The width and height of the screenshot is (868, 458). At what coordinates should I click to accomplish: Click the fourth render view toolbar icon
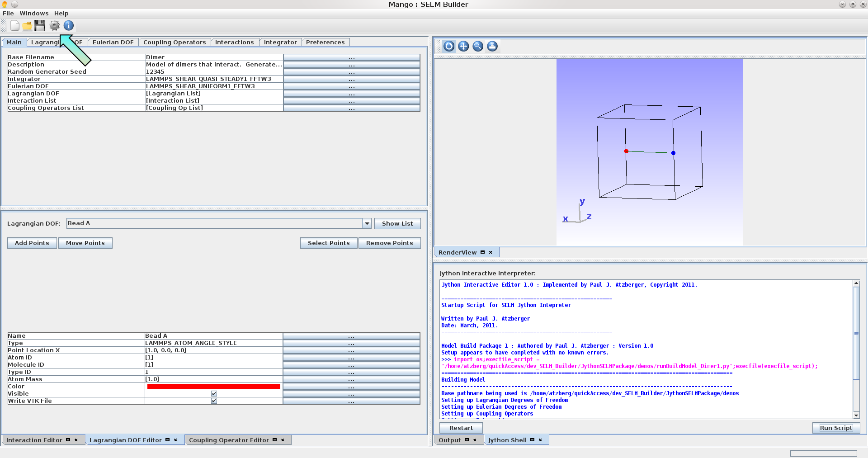point(492,46)
